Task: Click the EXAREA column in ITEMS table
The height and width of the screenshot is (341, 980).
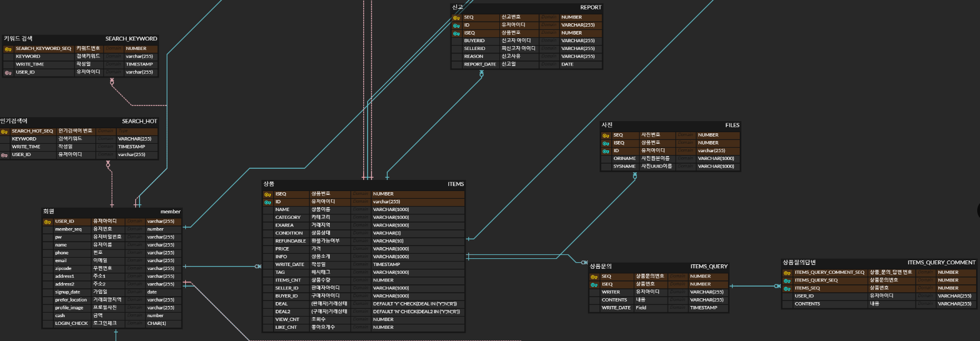Action: tap(284, 225)
